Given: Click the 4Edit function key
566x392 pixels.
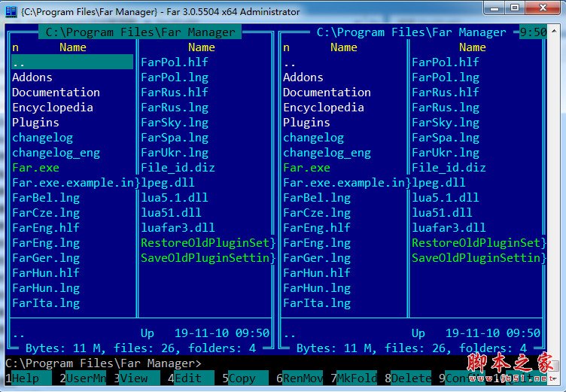Looking at the screenshot, I should tap(191, 378).
